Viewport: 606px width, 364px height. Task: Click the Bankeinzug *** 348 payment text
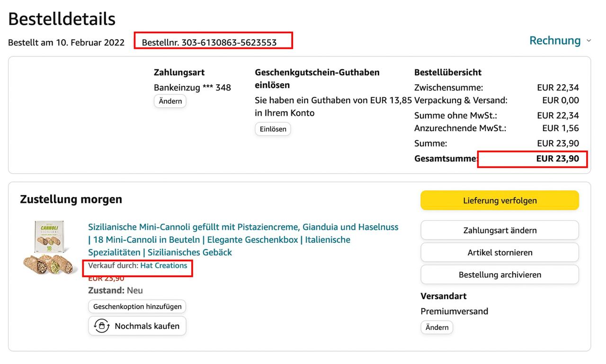pos(192,88)
